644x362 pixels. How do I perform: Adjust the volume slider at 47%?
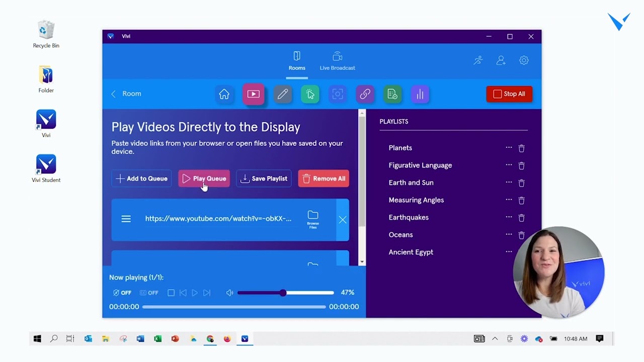click(285, 293)
